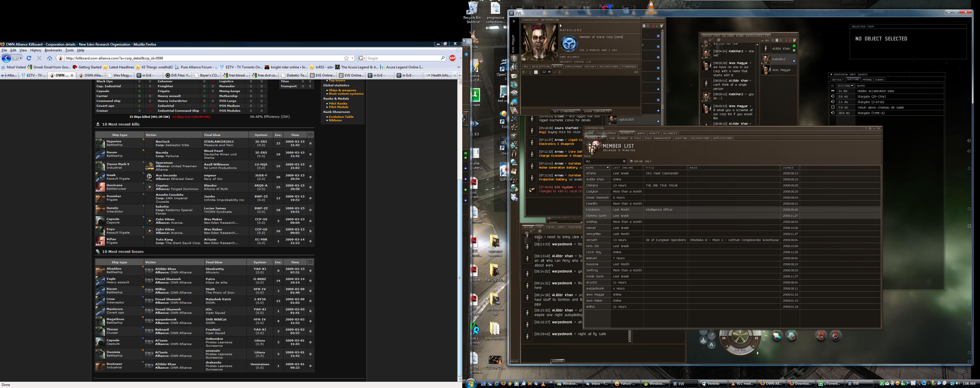980x388 pixels.
Task: Expand the Overview (Not Saved) menu triangle
Action: pos(831,74)
